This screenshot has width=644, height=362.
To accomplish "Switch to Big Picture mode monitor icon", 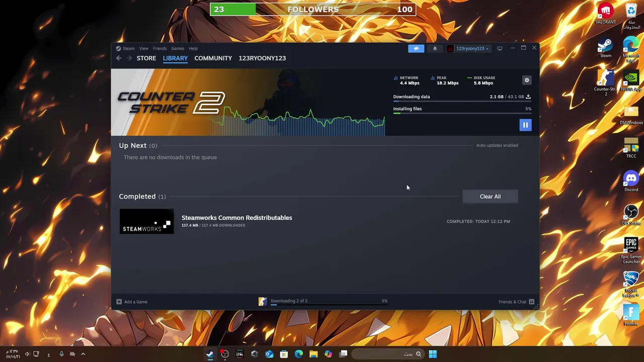I will (500, 48).
